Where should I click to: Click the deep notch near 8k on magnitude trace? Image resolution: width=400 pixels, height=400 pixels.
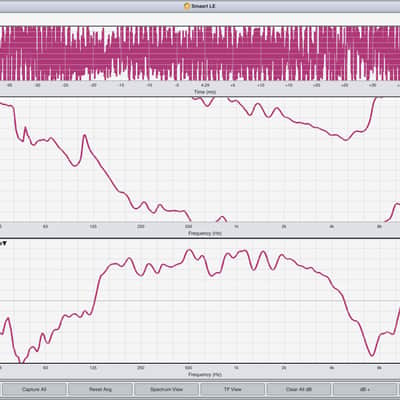click(371, 355)
